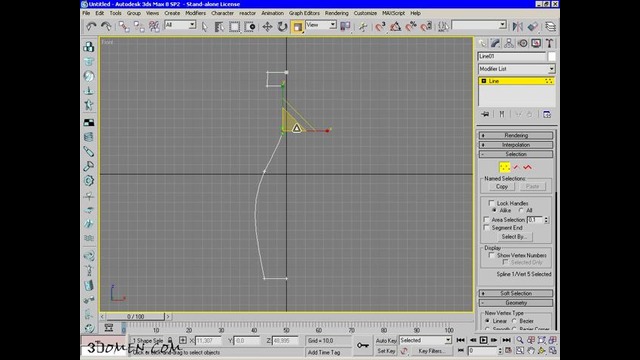
Task: Click the Mirror tool icon
Action: click(518, 27)
